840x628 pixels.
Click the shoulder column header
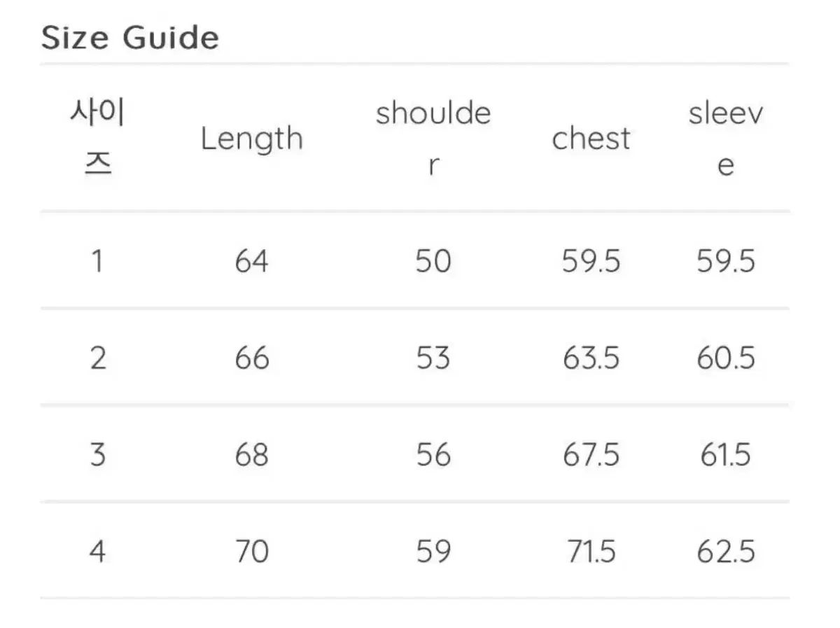tap(433, 138)
